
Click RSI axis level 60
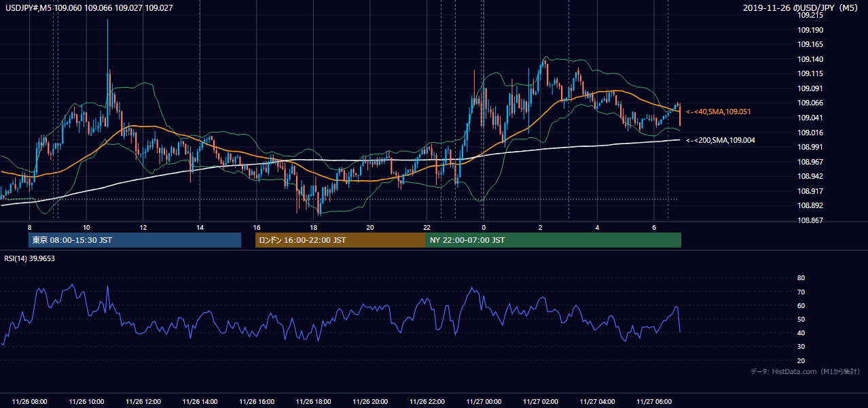pos(801,305)
